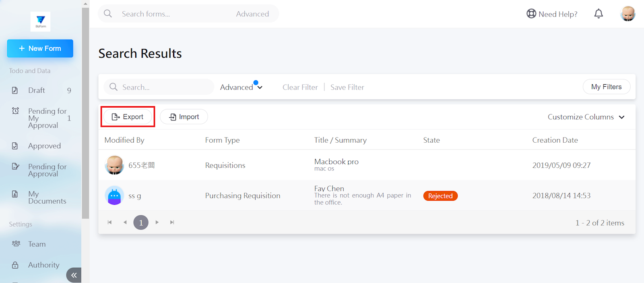Image resolution: width=644 pixels, height=283 pixels.
Task: Open Need Help support link
Action: [552, 14]
